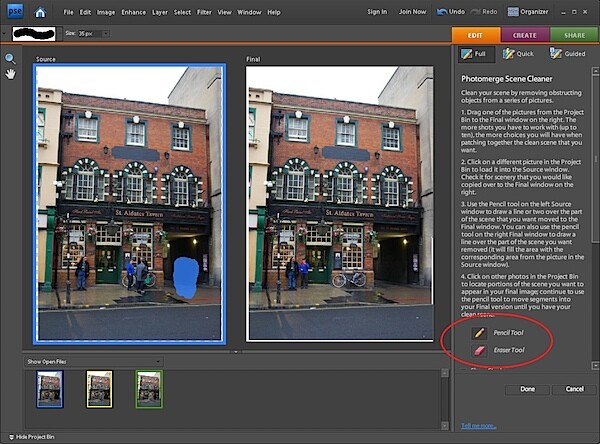The height and width of the screenshot is (444, 600).
Task: Click the Join Now link
Action: point(412,12)
